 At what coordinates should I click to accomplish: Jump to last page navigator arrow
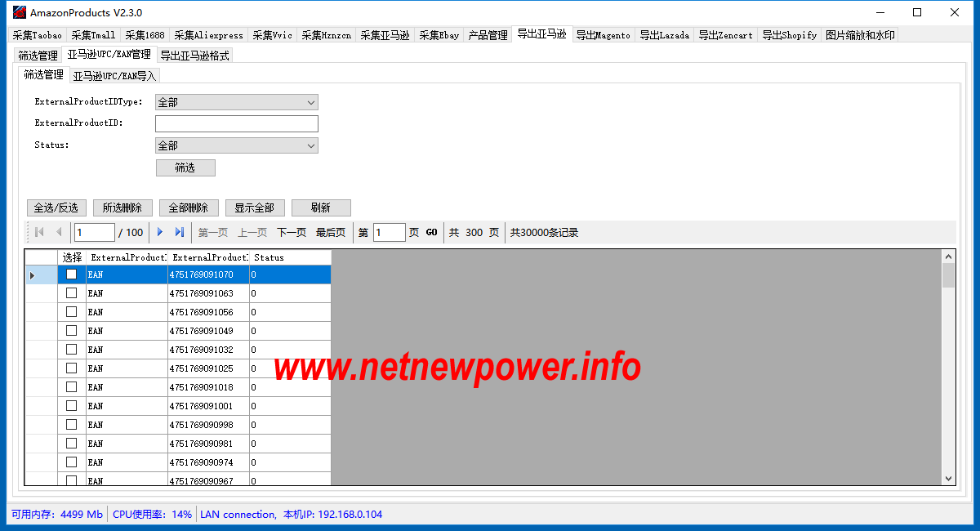coord(180,233)
